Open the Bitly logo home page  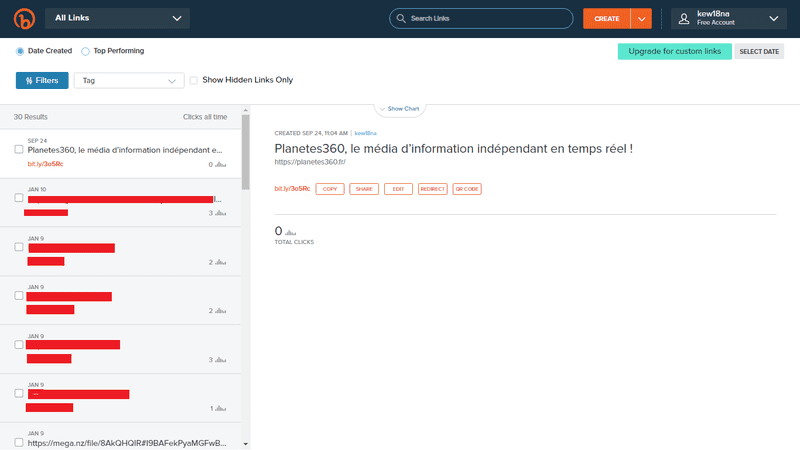(24, 19)
